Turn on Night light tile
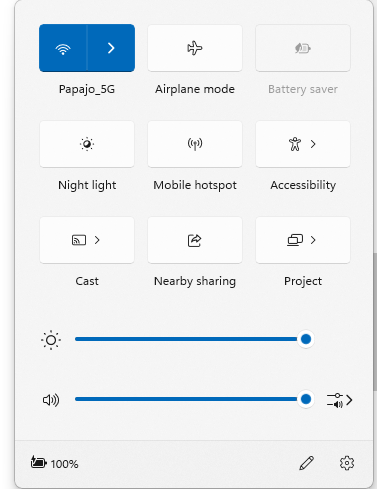Screen dimensions: 377x489 (x=87, y=144)
